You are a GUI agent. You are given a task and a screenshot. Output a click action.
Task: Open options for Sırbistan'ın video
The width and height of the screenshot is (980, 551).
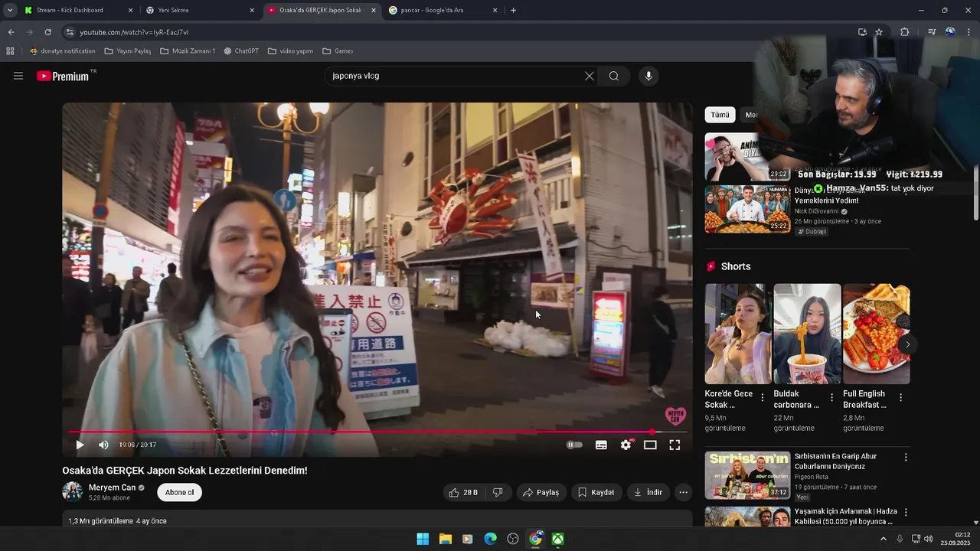906,457
